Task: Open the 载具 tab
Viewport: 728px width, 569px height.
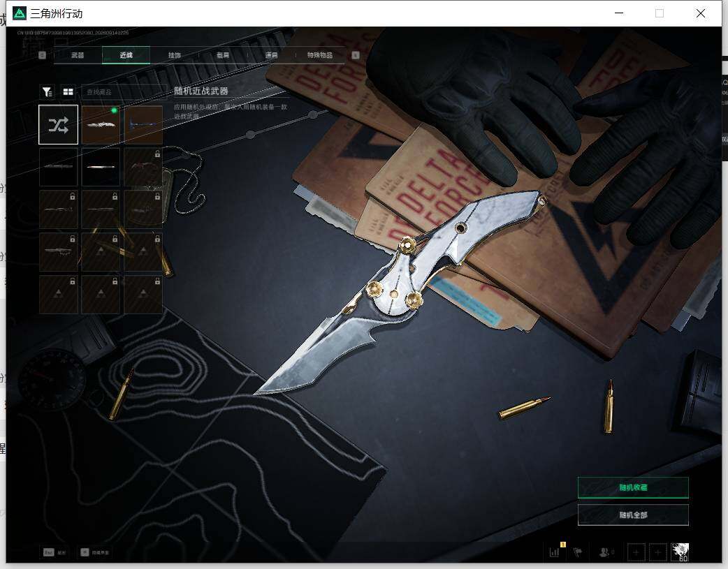Action: click(x=223, y=55)
